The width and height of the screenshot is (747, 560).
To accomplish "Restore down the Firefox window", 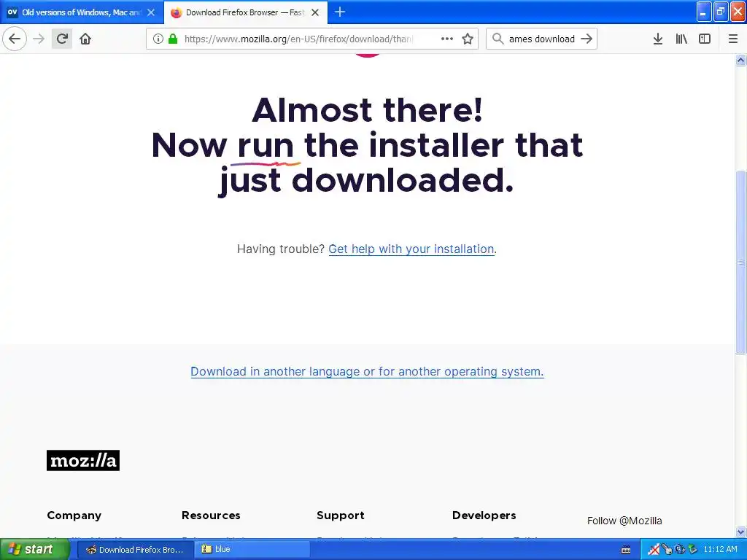I will [720, 12].
